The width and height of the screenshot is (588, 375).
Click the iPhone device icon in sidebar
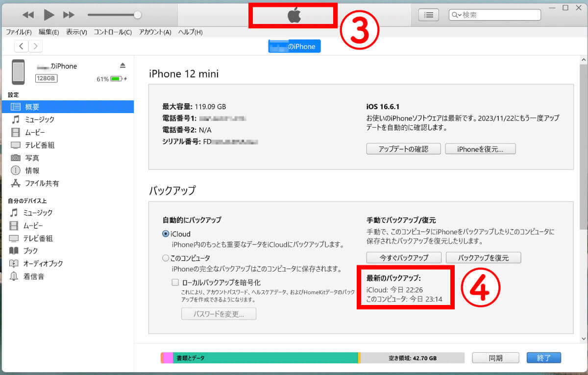click(19, 71)
